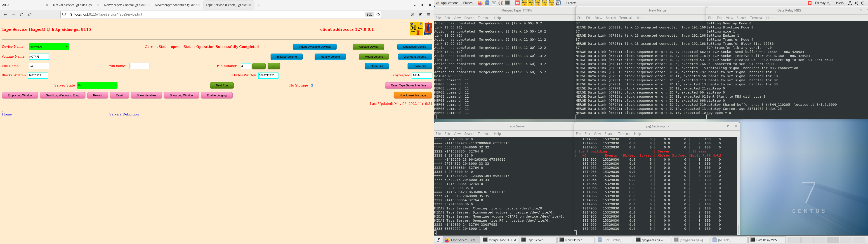Click the 90% zoom level indicator

tap(369, 14)
